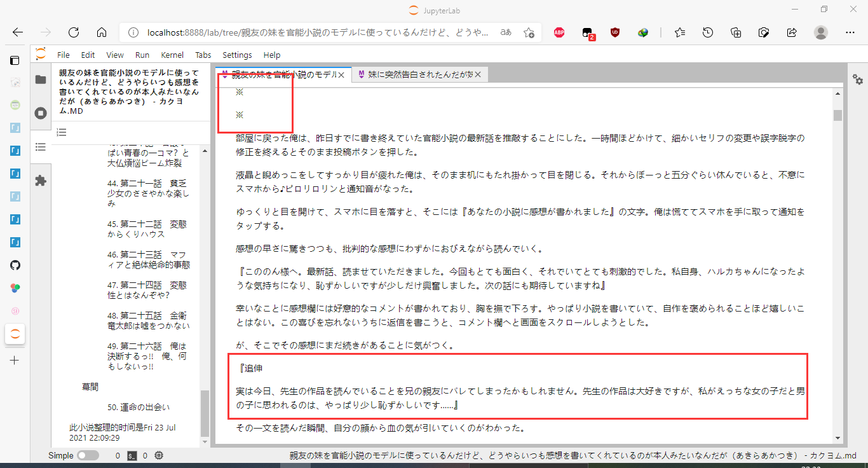The height and width of the screenshot is (468, 868).
Task: Open browser Settings and more menu
Action: coord(850,32)
